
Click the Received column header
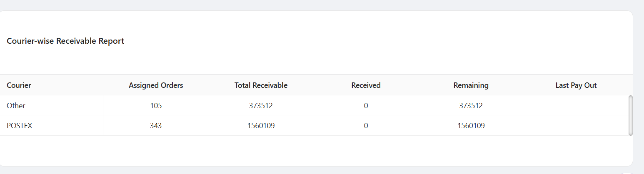(366, 85)
